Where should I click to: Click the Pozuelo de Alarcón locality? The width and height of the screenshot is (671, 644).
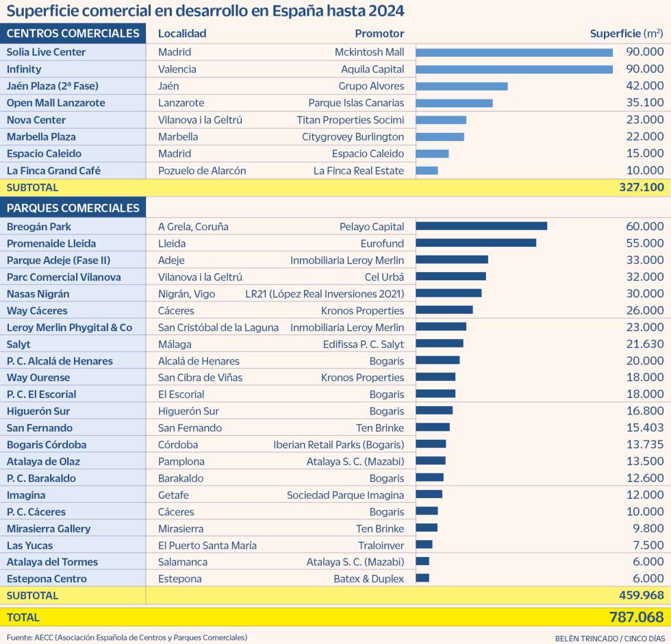click(x=202, y=171)
